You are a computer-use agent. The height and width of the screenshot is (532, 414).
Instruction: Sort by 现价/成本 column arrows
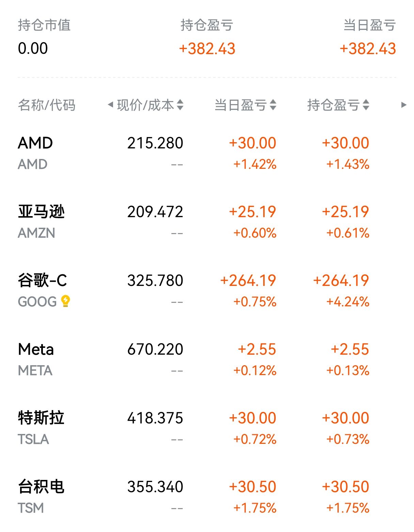tap(180, 105)
